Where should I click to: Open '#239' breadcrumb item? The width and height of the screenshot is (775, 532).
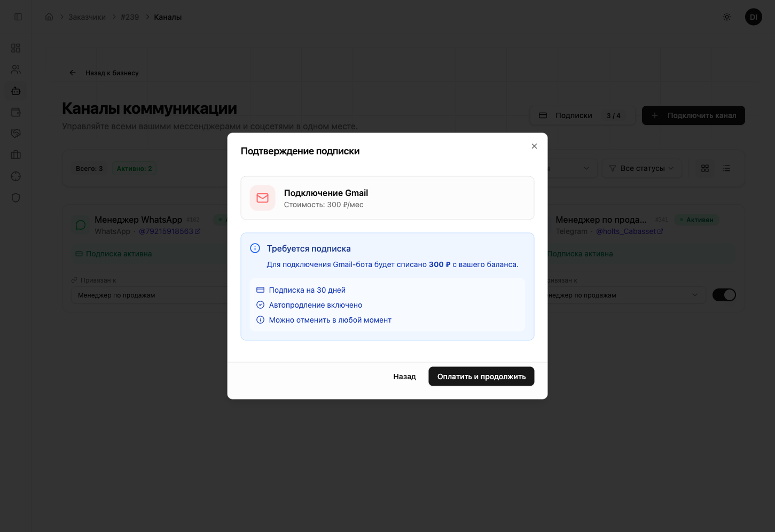[x=130, y=17]
